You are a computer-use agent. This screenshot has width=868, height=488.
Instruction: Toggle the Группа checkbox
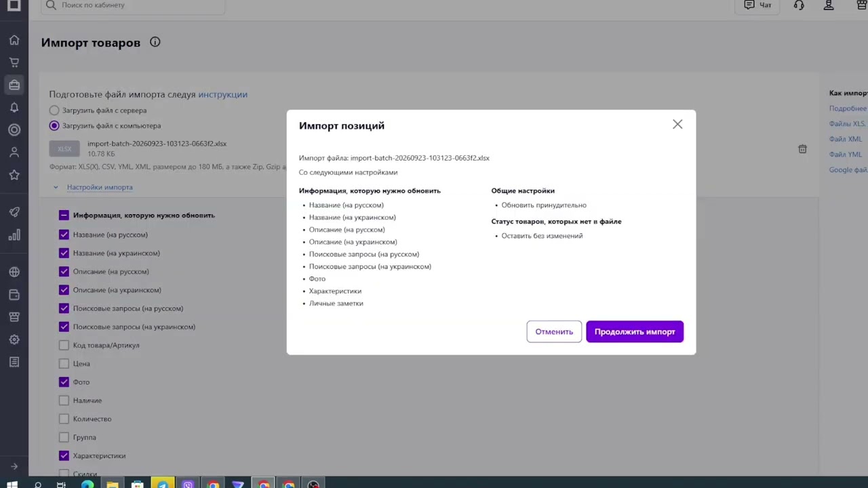[64, 437]
